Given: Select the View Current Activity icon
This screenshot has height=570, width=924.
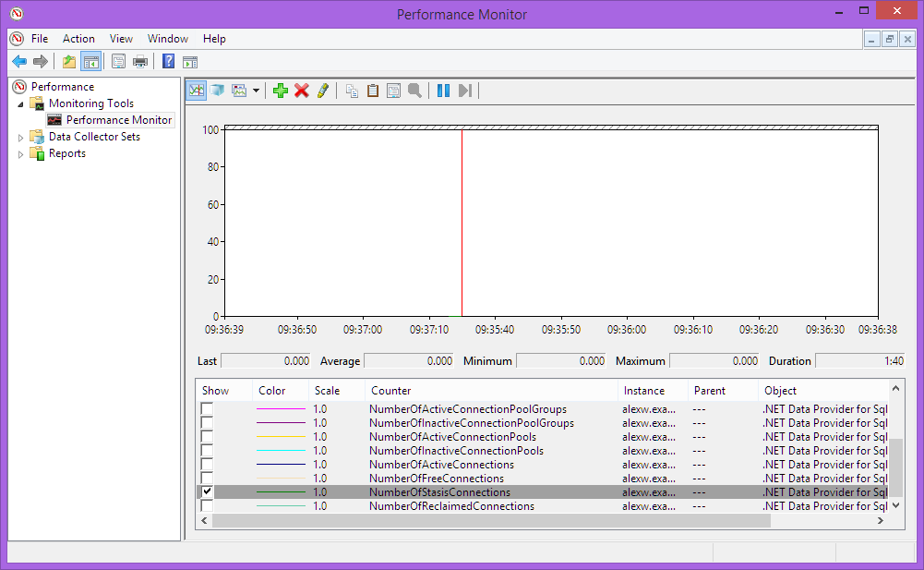Looking at the screenshot, I should (195, 90).
